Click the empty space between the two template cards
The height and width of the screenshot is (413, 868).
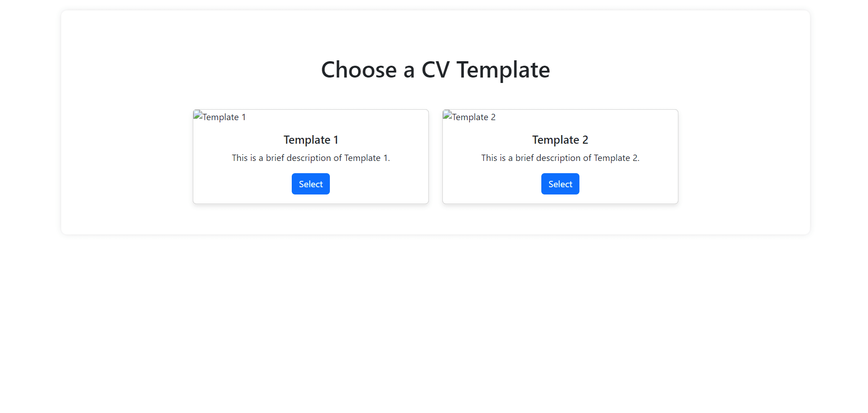[435, 156]
